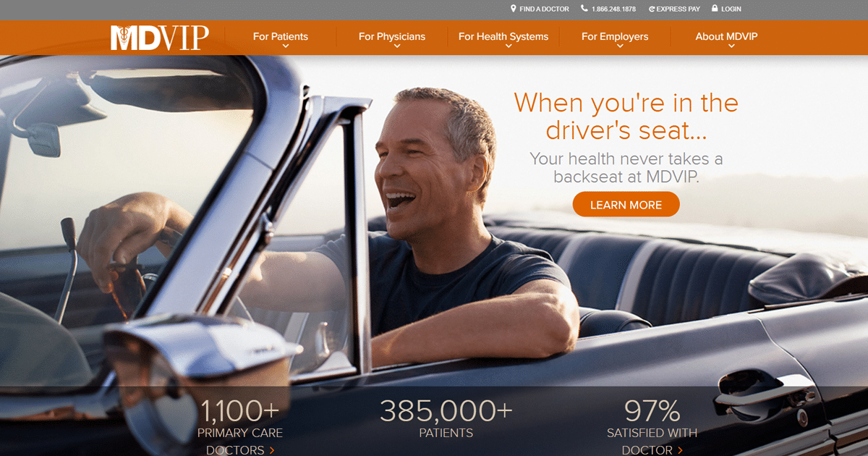The image size is (868, 456).
Task: Click the Login link
Action: (731, 9)
